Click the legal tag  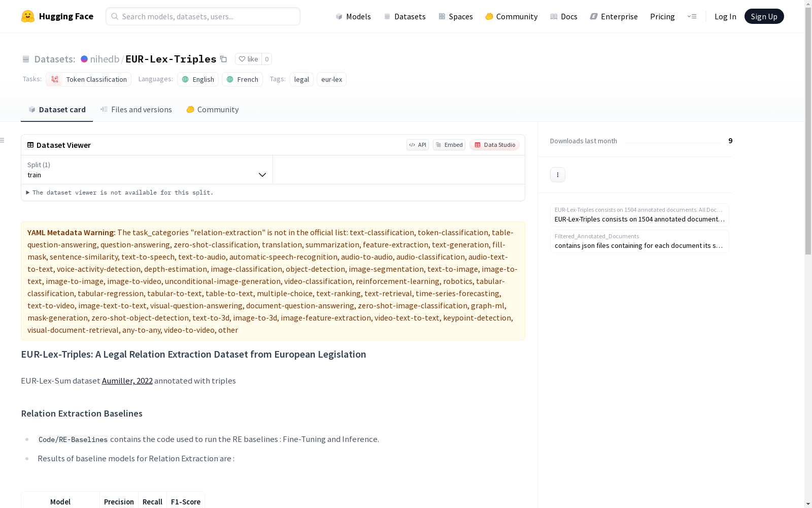click(x=301, y=79)
